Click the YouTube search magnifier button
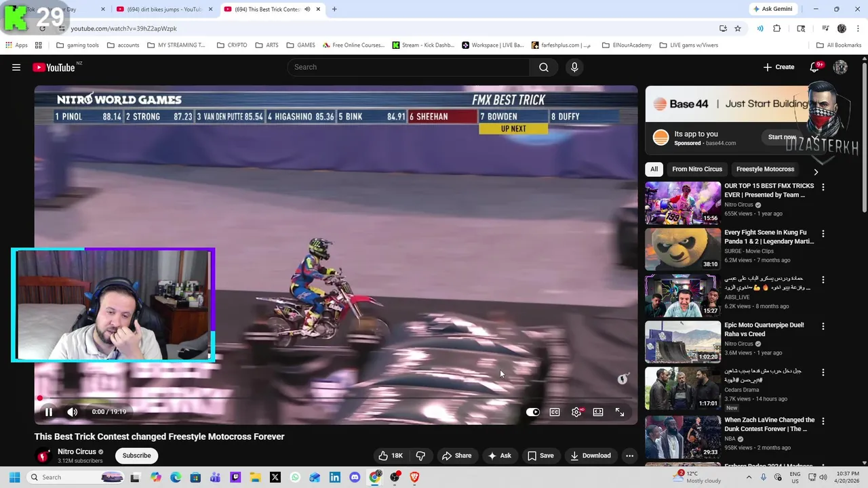Screen dimensions: 868x488 (x=544, y=67)
